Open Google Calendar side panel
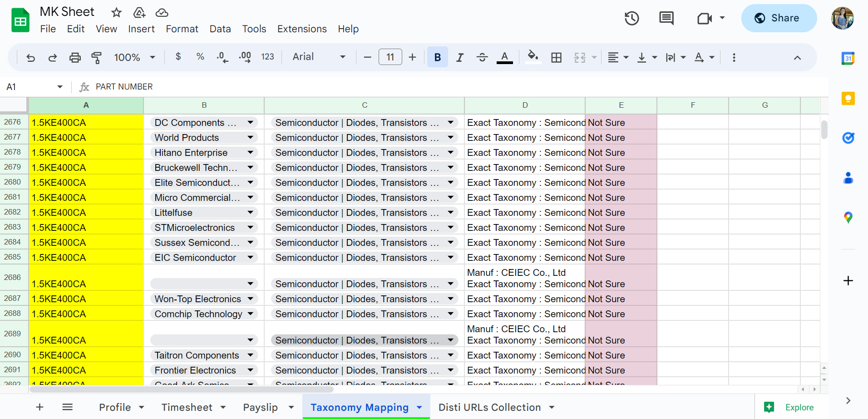This screenshot has height=419, width=868. (x=848, y=58)
